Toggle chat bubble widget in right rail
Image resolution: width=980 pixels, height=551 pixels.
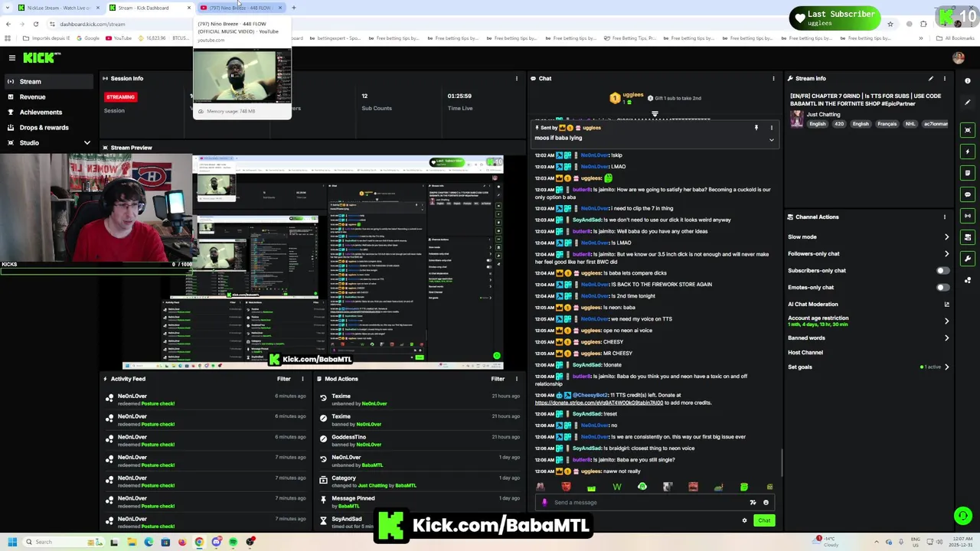click(968, 194)
